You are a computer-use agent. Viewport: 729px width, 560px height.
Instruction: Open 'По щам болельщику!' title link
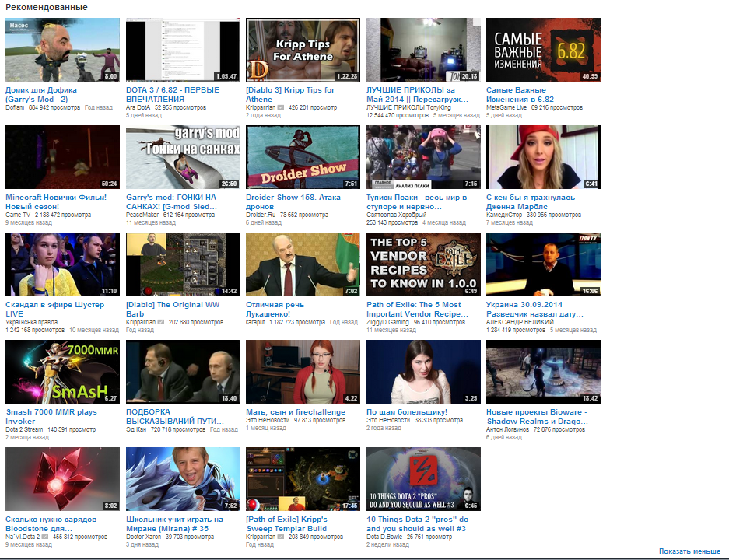pyautogui.click(x=407, y=411)
